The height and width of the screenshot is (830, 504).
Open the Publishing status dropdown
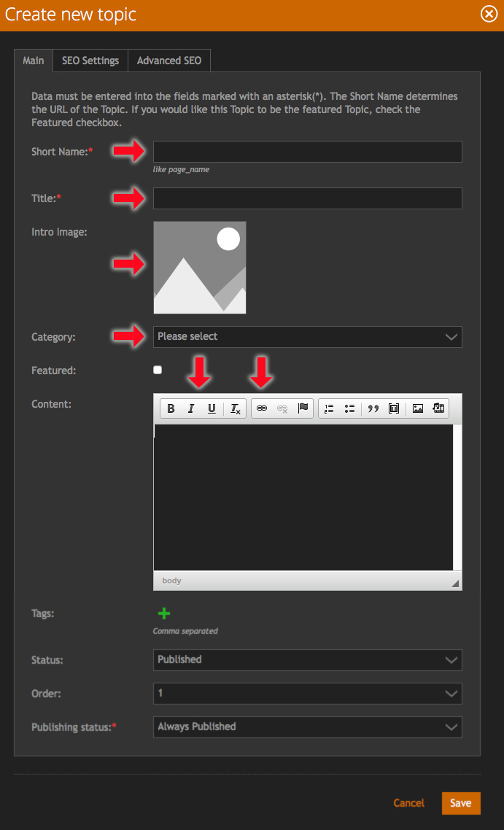307,726
